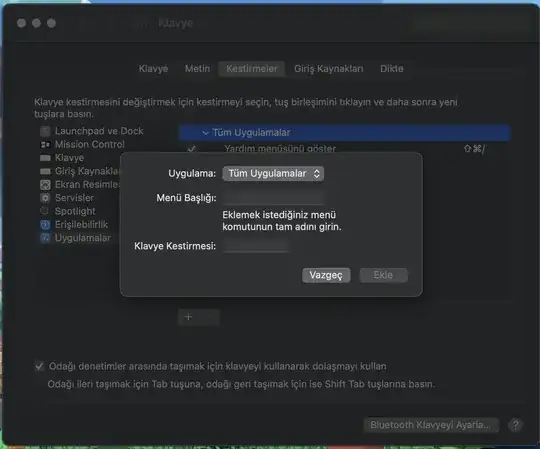Click the ⇧⌘/ shortcut key combination
The width and height of the screenshot is (540, 449).
pyautogui.click(x=474, y=149)
